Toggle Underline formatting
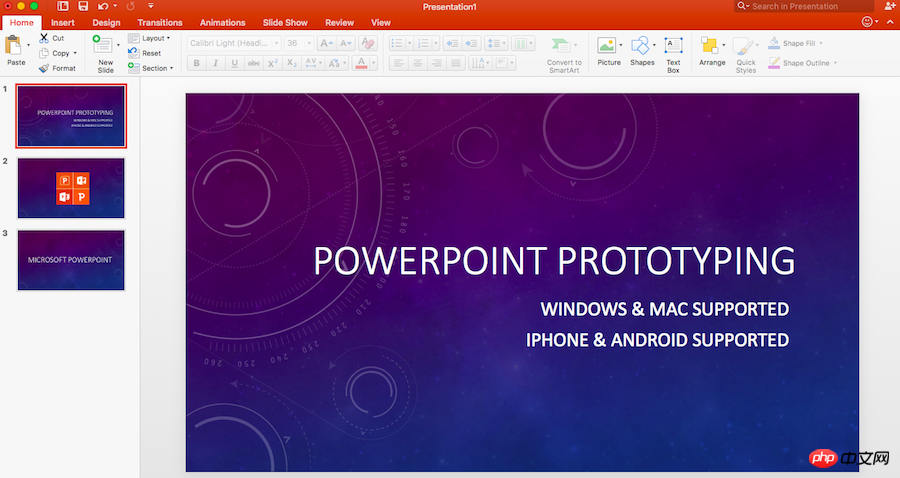The image size is (900, 478). click(234, 63)
